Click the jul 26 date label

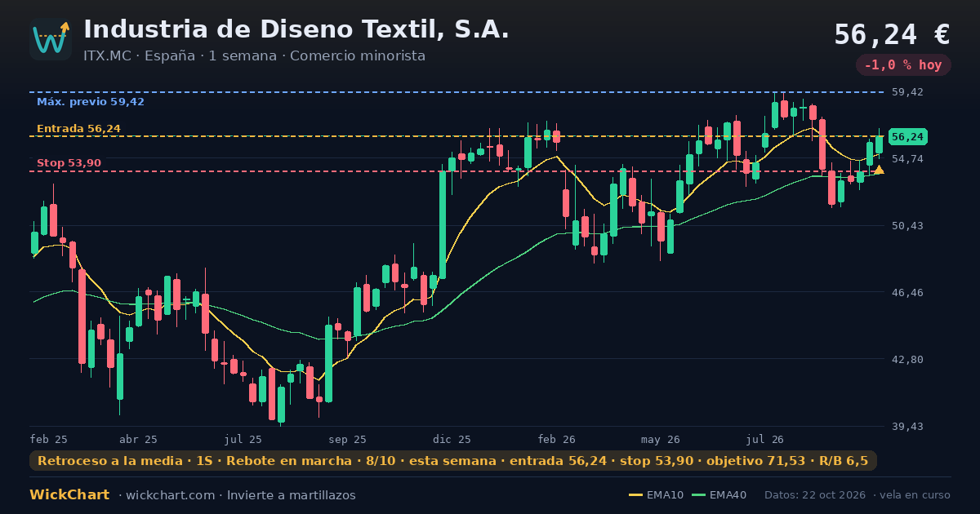point(765,439)
